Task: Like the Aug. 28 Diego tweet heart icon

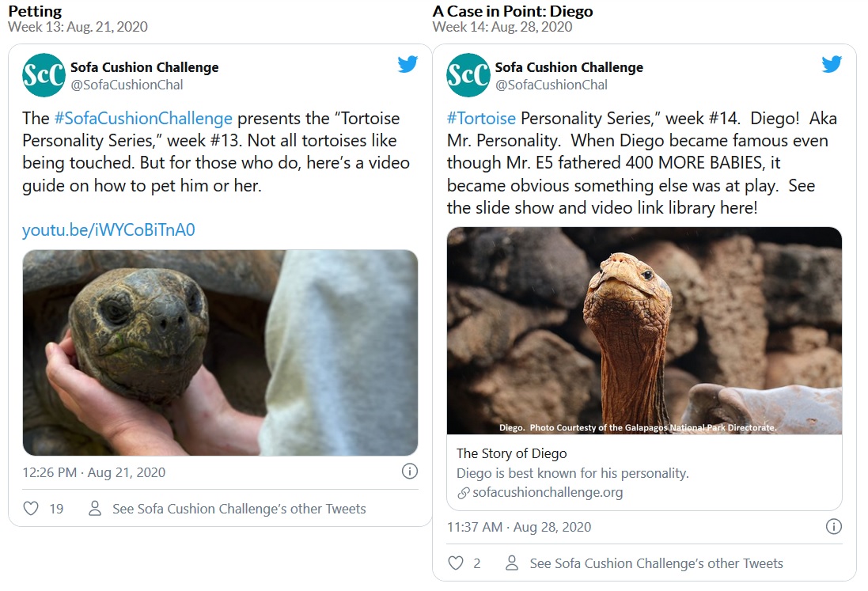Action: pyautogui.click(x=456, y=563)
